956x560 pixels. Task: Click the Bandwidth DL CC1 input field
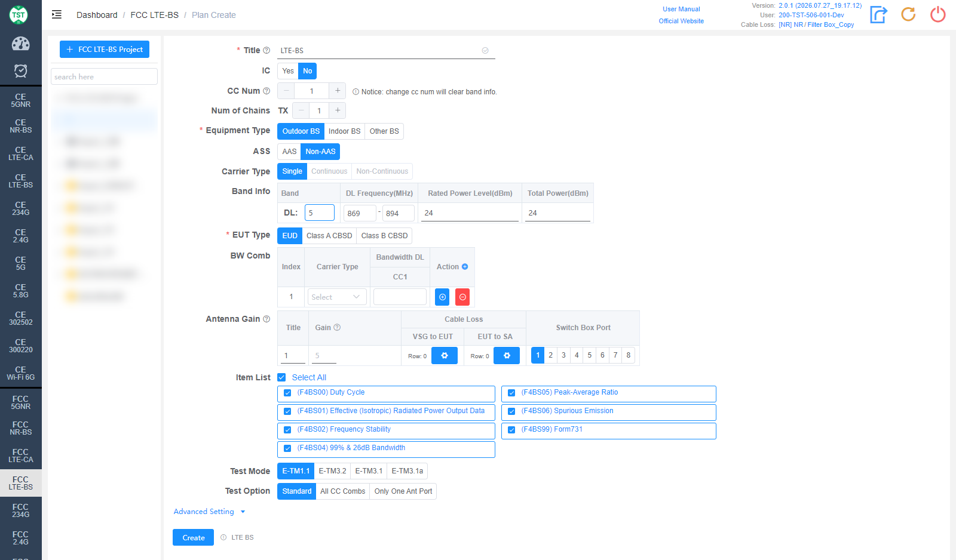tap(400, 297)
